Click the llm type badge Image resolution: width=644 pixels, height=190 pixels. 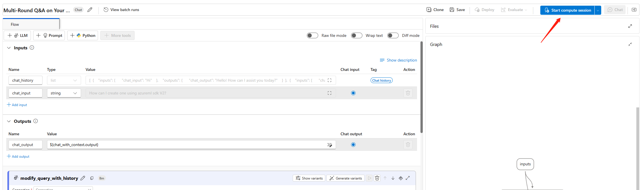tap(102, 178)
